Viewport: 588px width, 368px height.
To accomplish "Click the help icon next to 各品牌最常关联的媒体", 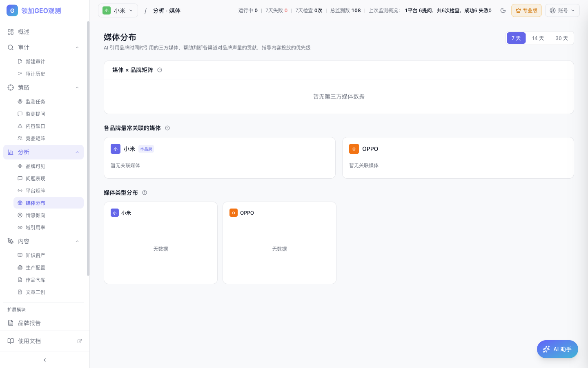I will point(167,128).
